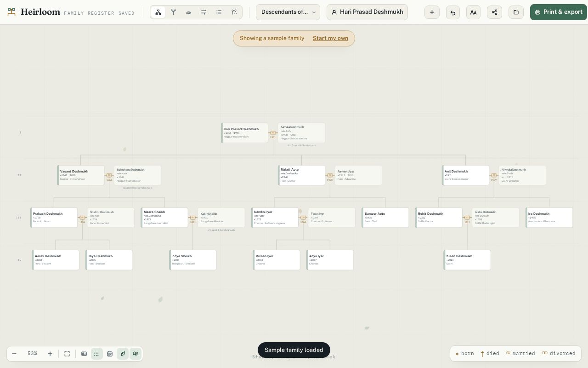This screenshot has width=588, height=368.
Task: Select the Kiaan Deshmukh card
Action: click(x=467, y=260)
